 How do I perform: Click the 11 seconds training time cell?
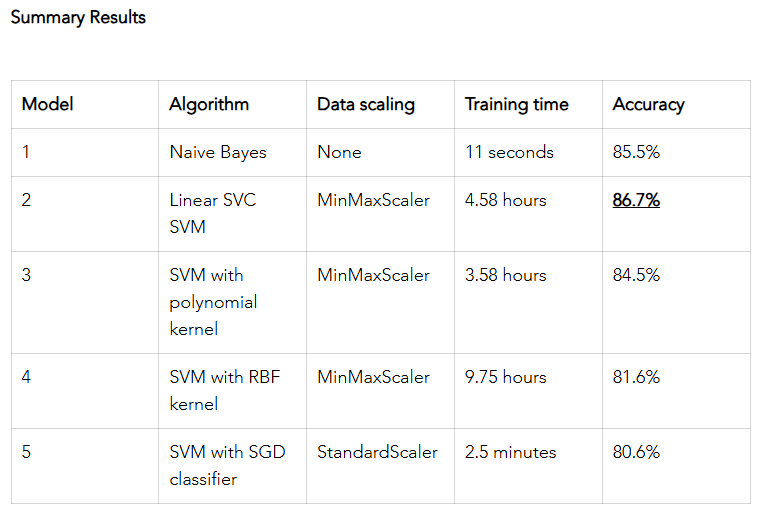[509, 152]
